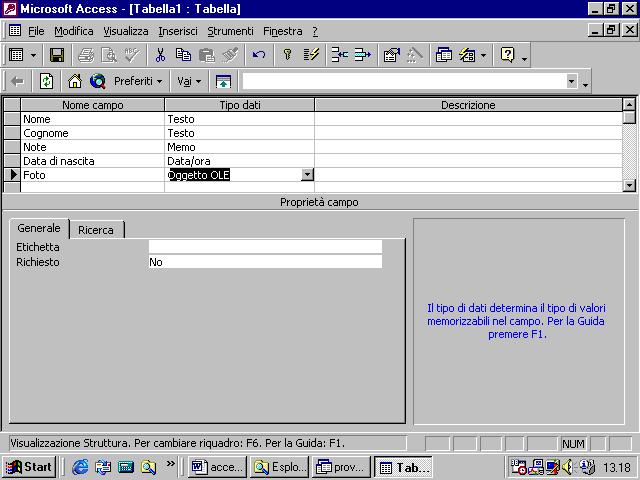Undo with the curved arrow icon
This screenshot has width=640, height=480.
click(259, 55)
